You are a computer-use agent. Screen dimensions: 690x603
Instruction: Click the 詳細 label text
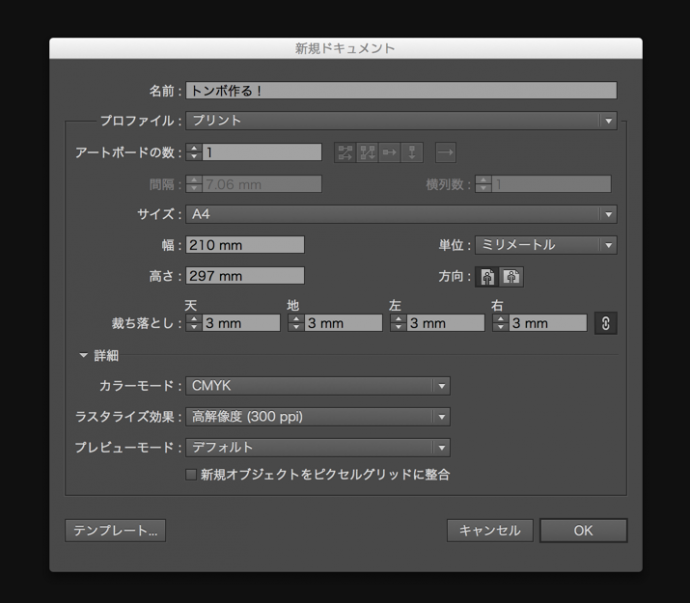pyautogui.click(x=106, y=356)
